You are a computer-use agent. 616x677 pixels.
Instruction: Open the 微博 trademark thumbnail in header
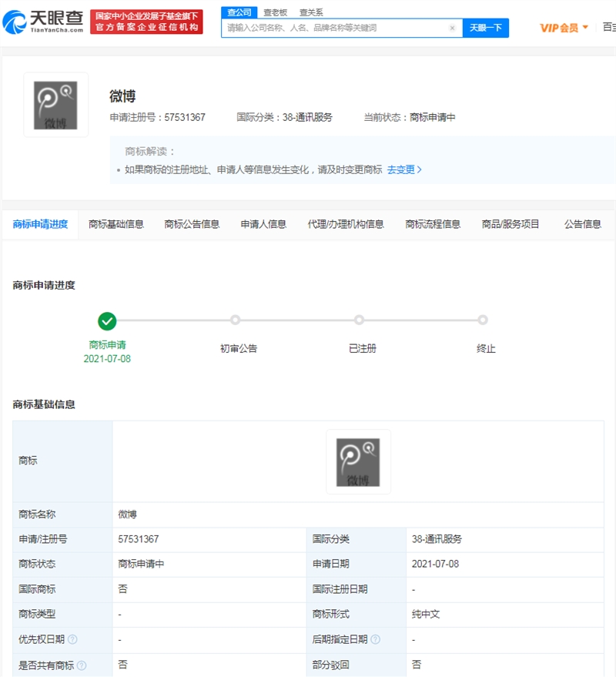pos(55,105)
